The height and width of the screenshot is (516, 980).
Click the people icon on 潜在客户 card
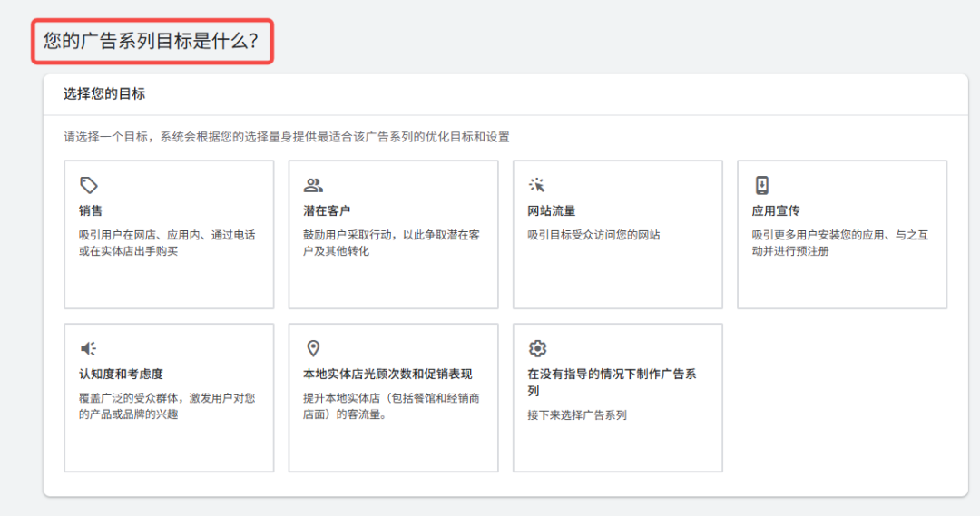[313, 186]
